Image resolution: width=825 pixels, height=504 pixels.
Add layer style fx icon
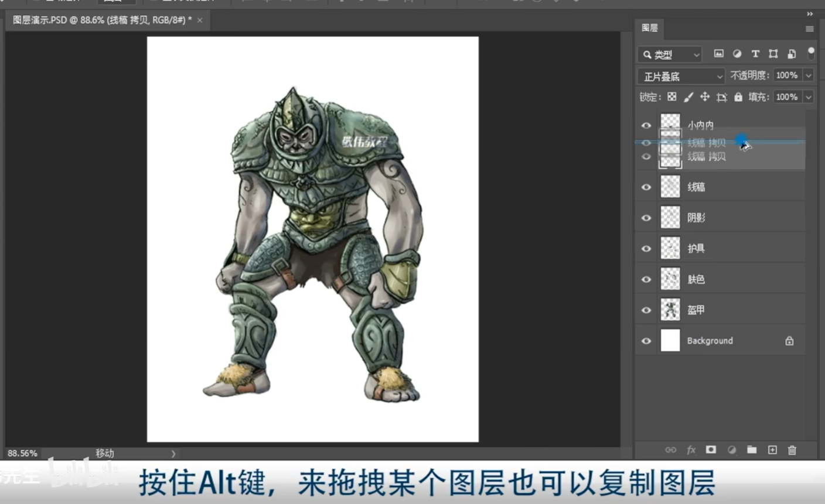691,450
